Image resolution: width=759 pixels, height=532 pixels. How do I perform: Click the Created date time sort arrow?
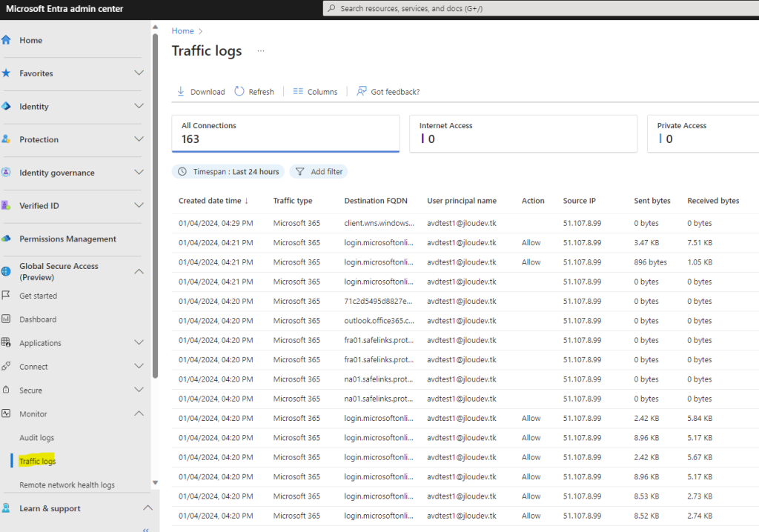tap(246, 201)
